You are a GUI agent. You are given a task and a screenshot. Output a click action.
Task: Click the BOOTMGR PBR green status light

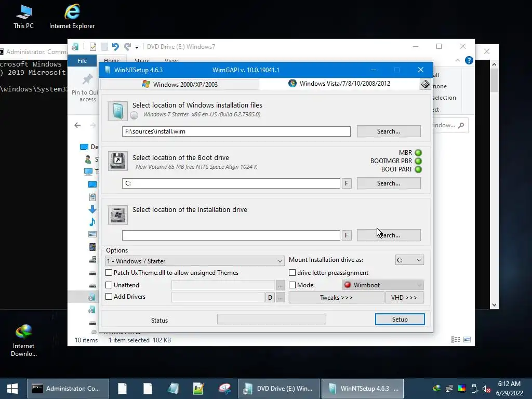pyautogui.click(x=418, y=161)
